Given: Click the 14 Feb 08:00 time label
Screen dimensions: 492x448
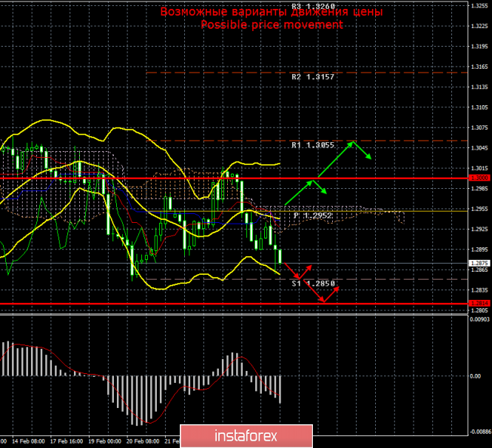Looking at the screenshot, I should click(x=28, y=441).
